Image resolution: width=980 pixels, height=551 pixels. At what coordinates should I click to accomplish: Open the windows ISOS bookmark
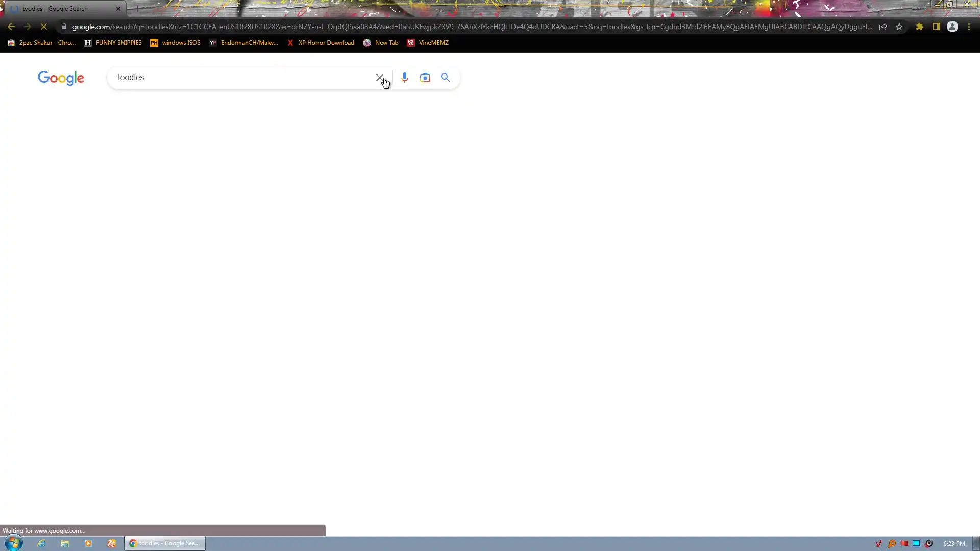pyautogui.click(x=176, y=43)
